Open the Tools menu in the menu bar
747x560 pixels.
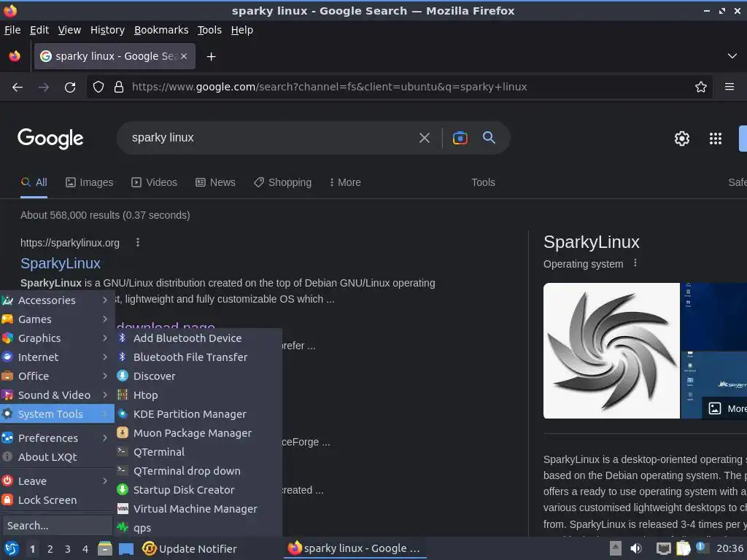(x=209, y=30)
